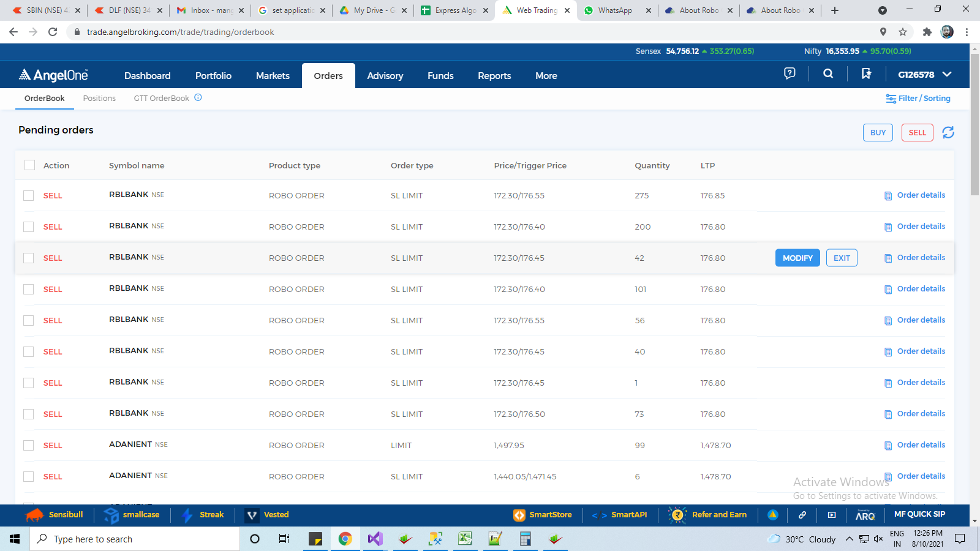Click the Windows taskbar search box
Viewport: 980px width, 551px height.
coord(135,539)
